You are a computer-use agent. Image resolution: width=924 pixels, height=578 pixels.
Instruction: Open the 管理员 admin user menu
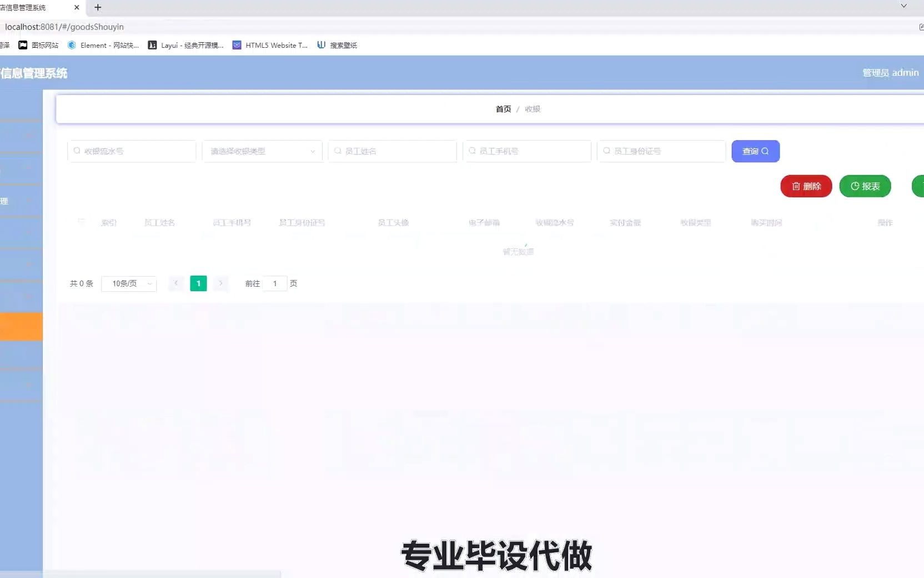point(890,73)
